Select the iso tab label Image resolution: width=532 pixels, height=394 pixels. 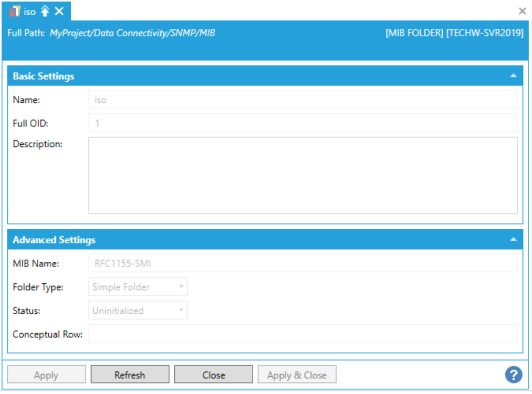coord(30,12)
